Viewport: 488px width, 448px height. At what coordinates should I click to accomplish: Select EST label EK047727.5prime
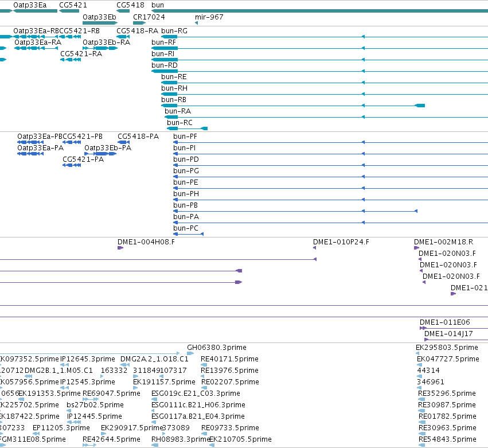click(x=448, y=359)
